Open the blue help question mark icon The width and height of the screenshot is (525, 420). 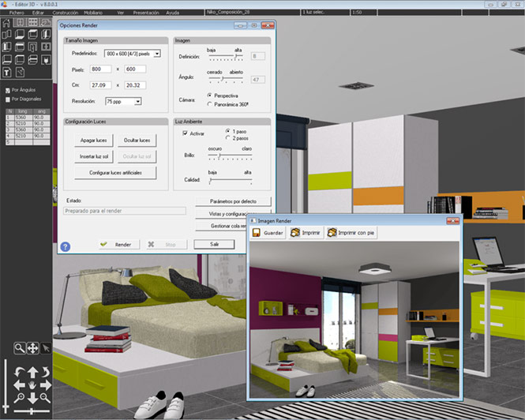(x=66, y=246)
